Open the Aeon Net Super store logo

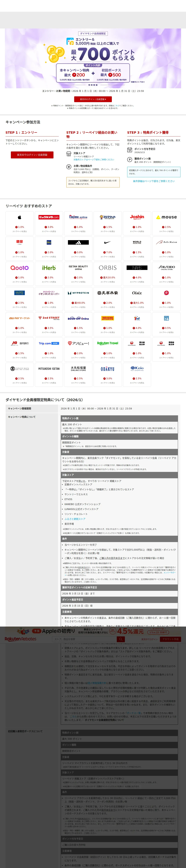49,293
